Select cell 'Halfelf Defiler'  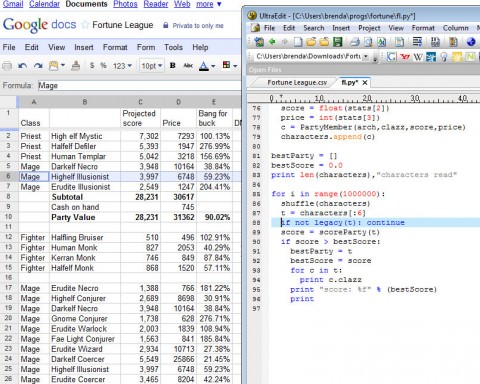85,146
